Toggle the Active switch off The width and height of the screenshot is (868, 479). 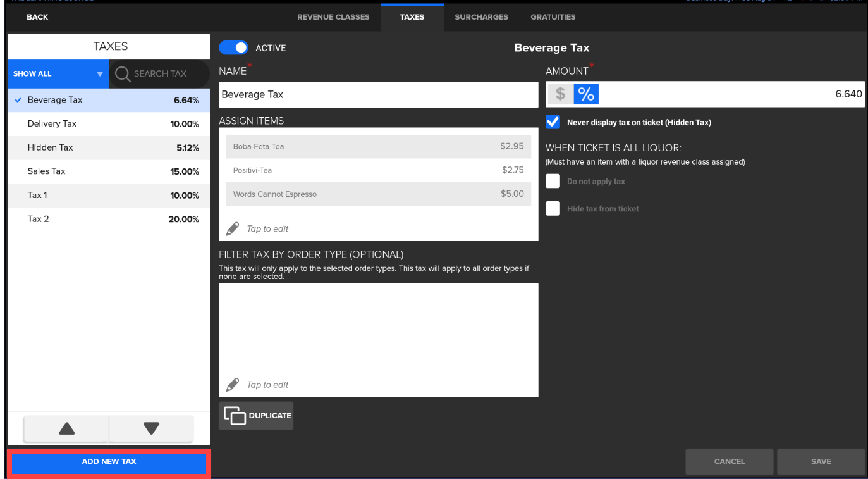(x=233, y=47)
